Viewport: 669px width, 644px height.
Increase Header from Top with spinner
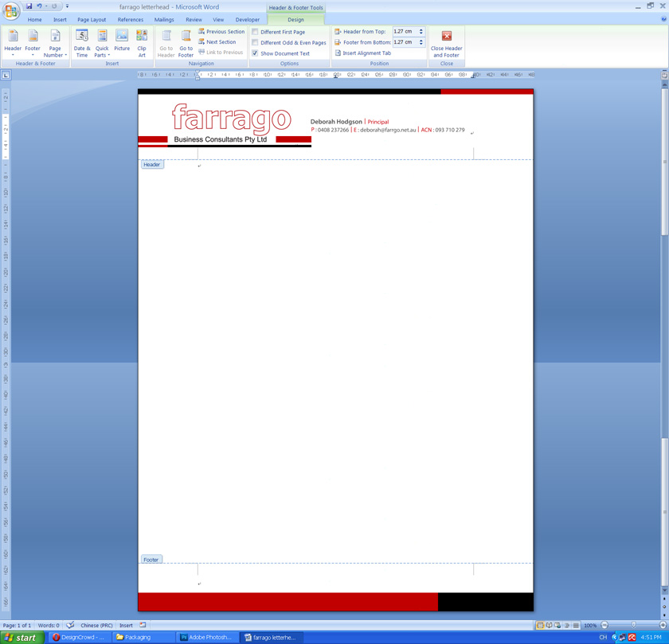[x=421, y=29]
